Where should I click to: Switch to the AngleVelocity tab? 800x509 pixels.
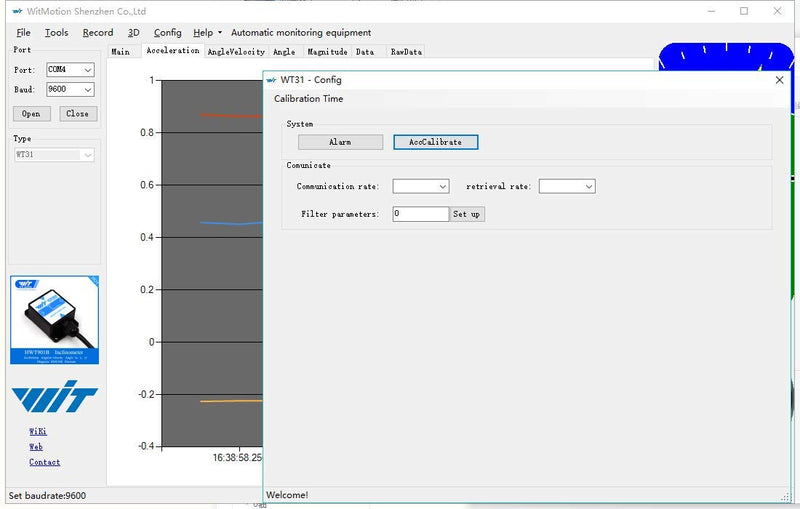(236, 52)
